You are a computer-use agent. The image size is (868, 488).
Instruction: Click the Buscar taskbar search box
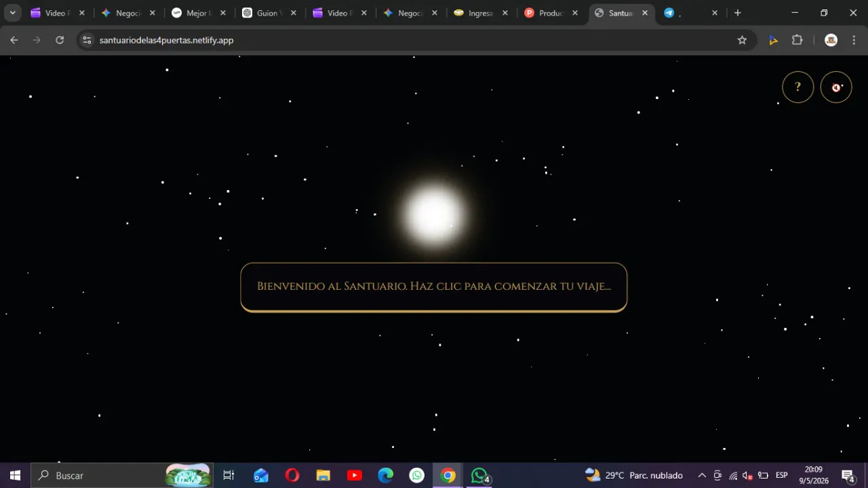[122, 475]
